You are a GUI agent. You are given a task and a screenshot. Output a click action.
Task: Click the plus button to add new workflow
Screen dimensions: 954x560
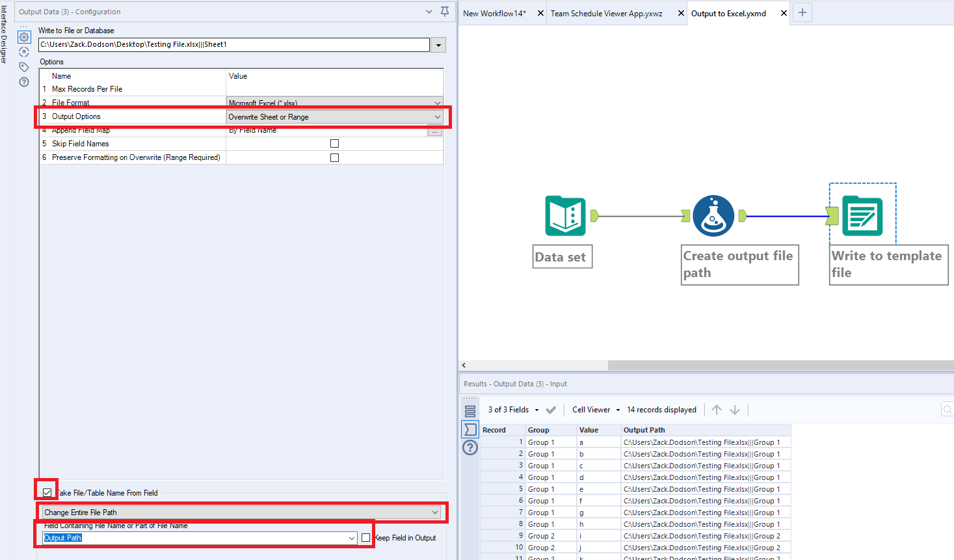(802, 12)
